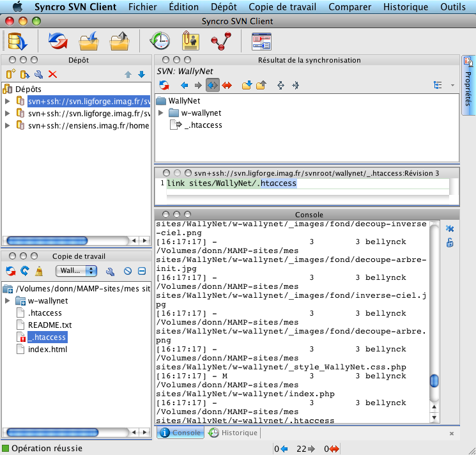Toggle red conflicts double-arrow filter
Viewport: 476px width, 455px height.
[x=227, y=85]
